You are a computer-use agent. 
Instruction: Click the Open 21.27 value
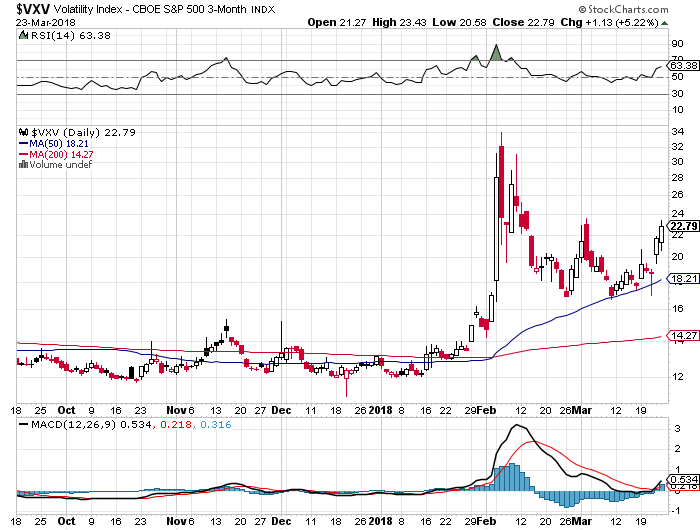337,22
